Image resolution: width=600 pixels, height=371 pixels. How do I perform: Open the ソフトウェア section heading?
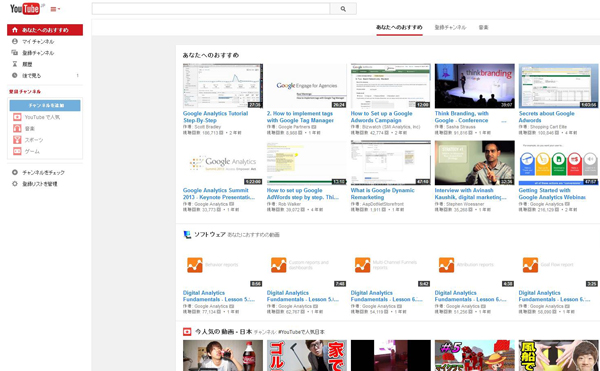[x=210, y=234]
